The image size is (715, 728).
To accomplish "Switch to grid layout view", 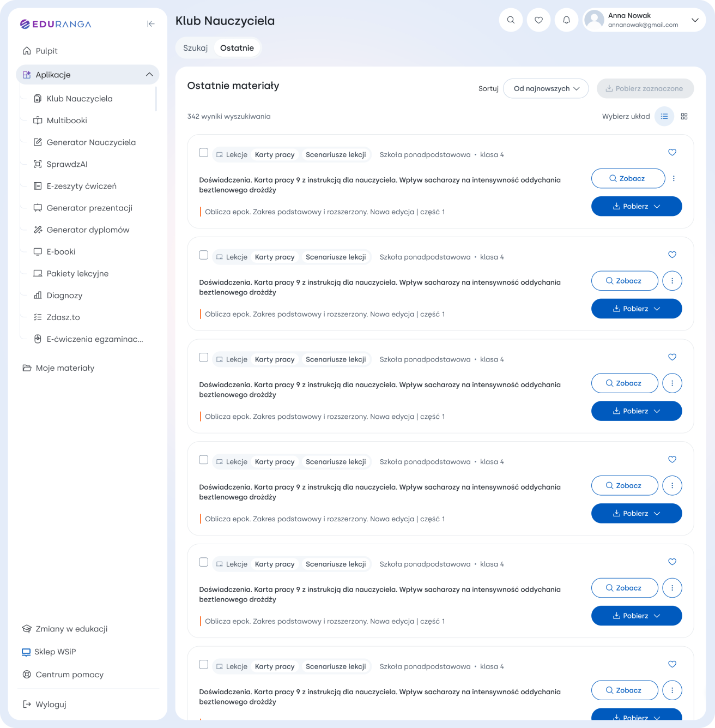I will point(684,116).
